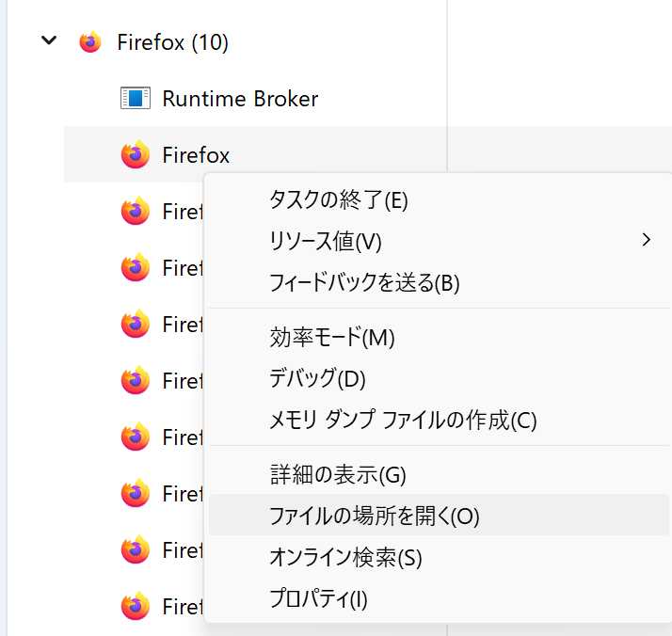Collapse the Firefox (10) process group
The image size is (672, 636).
tap(50, 41)
